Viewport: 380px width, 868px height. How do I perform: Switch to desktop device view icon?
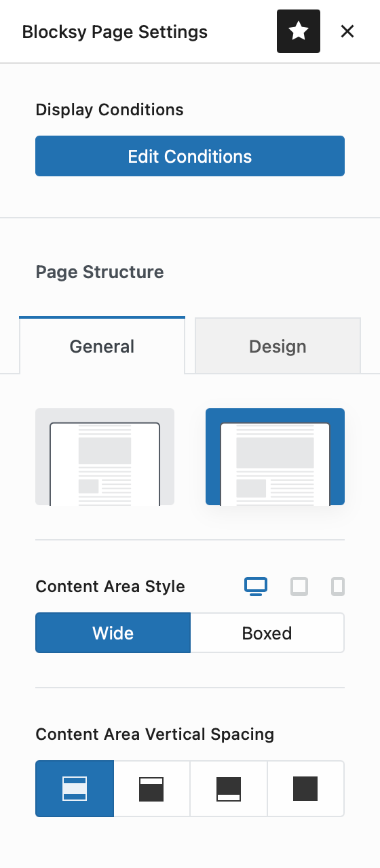[256, 587]
